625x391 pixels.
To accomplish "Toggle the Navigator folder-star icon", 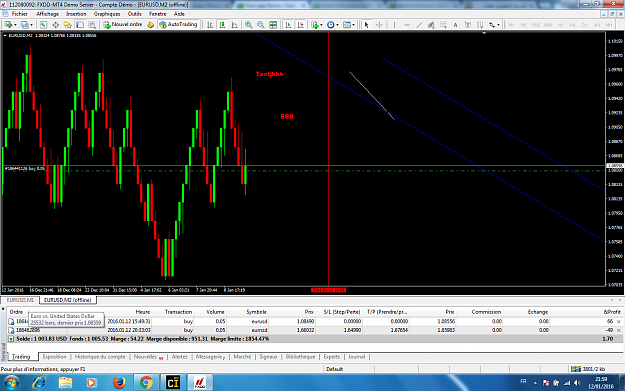I will 67,25.
